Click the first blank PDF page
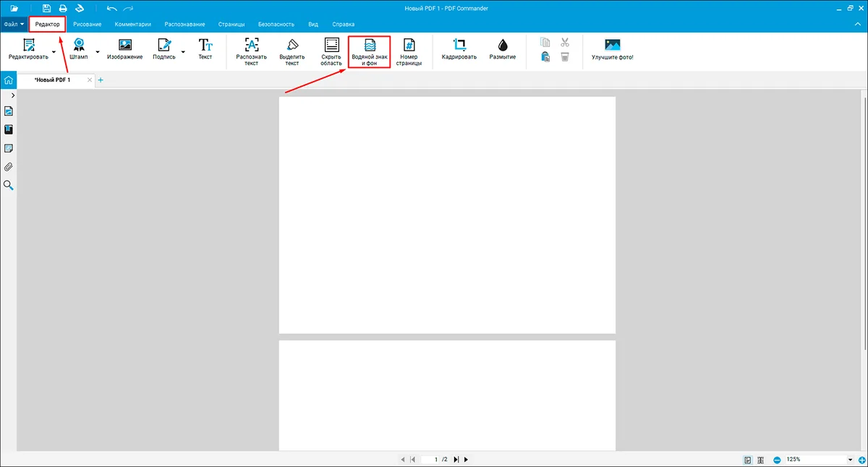Image resolution: width=868 pixels, height=467 pixels. [x=447, y=215]
